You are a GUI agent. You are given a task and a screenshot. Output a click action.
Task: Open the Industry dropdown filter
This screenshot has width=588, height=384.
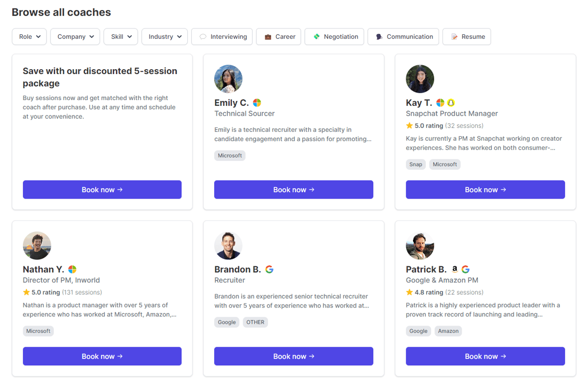165,37
